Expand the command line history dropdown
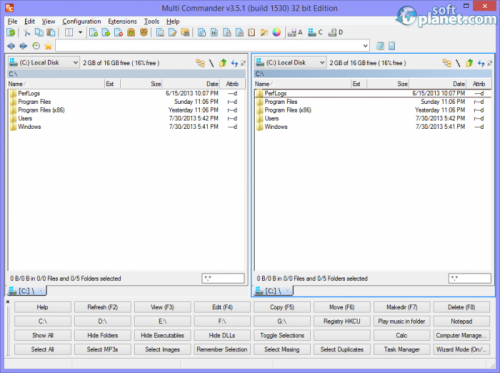The image size is (500, 373). click(365, 46)
